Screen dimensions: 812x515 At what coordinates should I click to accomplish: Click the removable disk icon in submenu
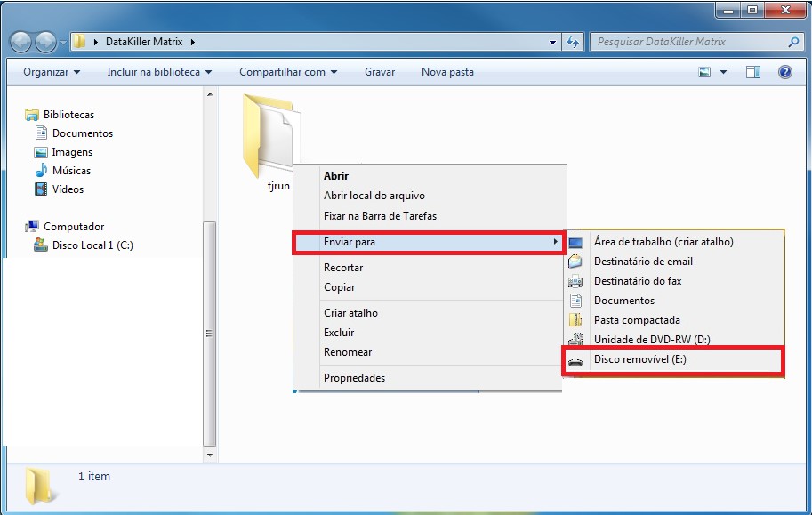(575, 362)
